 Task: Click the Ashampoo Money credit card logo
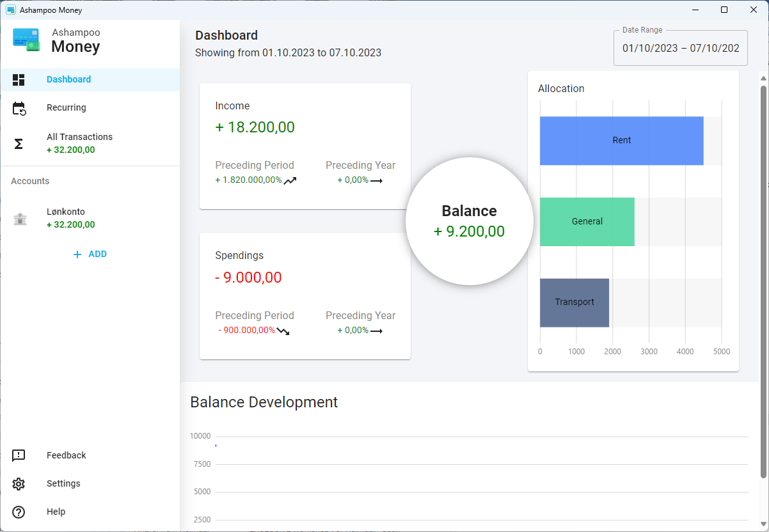click(26, 40)
